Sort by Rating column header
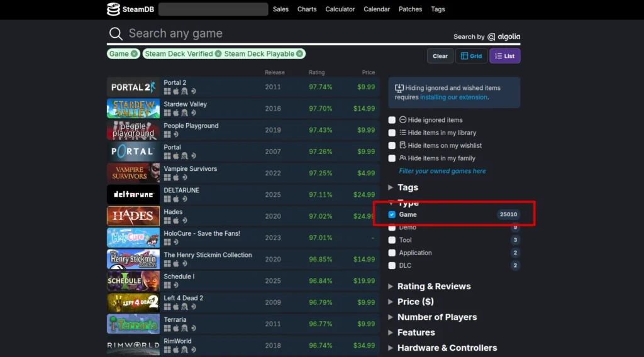 [317, 72]
